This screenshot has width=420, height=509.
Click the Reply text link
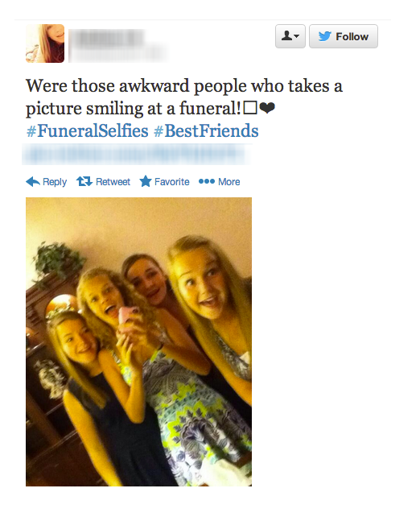[x=55, y=182]
